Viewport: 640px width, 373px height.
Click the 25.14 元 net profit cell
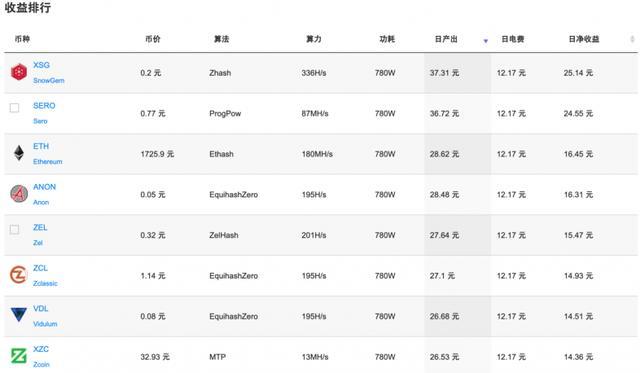[x=578, y=73]
